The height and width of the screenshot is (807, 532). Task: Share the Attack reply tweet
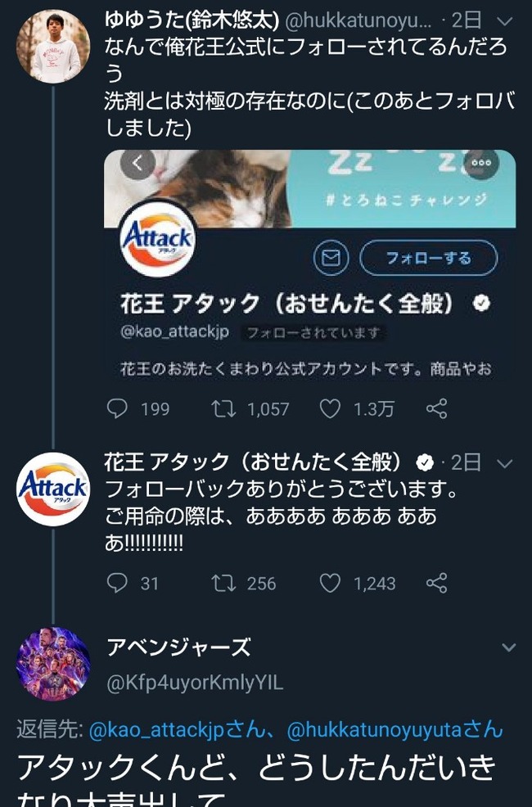(x=437, y=583)
